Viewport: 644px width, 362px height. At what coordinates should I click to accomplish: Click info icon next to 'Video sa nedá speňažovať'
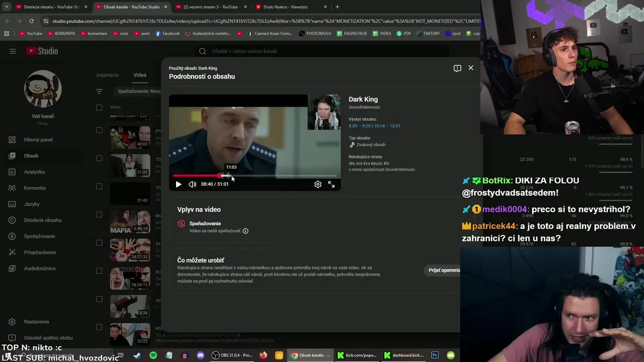click(x=246, y=231)
